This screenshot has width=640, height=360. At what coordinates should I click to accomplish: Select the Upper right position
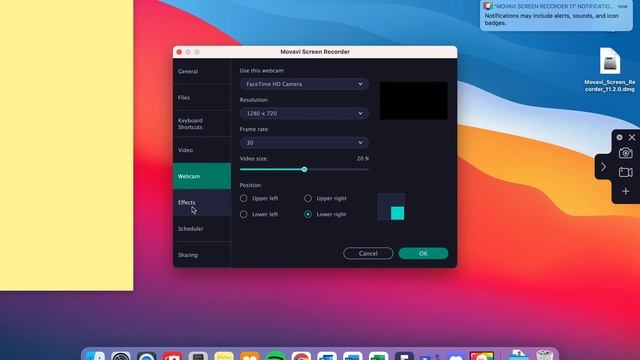[308, 198]
